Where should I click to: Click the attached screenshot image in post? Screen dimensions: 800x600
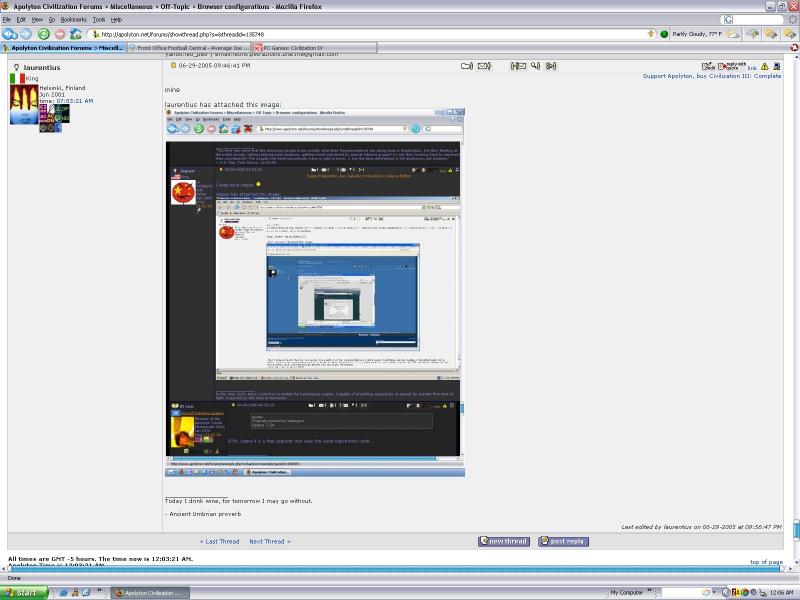pyautogui.click(x=314, y=292)
